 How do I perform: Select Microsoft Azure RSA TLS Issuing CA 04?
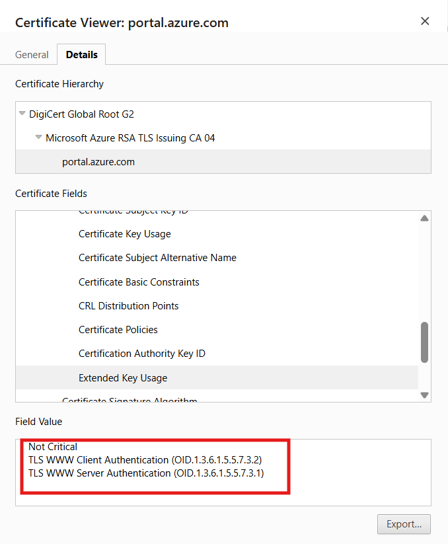(x=130, y=138)
